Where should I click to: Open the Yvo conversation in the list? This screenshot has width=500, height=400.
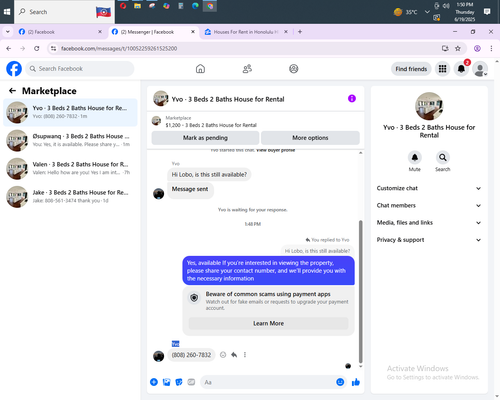[x=70, y=112]
